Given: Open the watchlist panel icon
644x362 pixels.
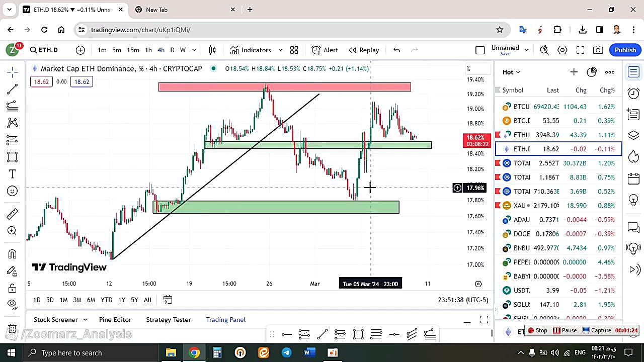Looking at the screenshot, I should [x=633, y=72].
